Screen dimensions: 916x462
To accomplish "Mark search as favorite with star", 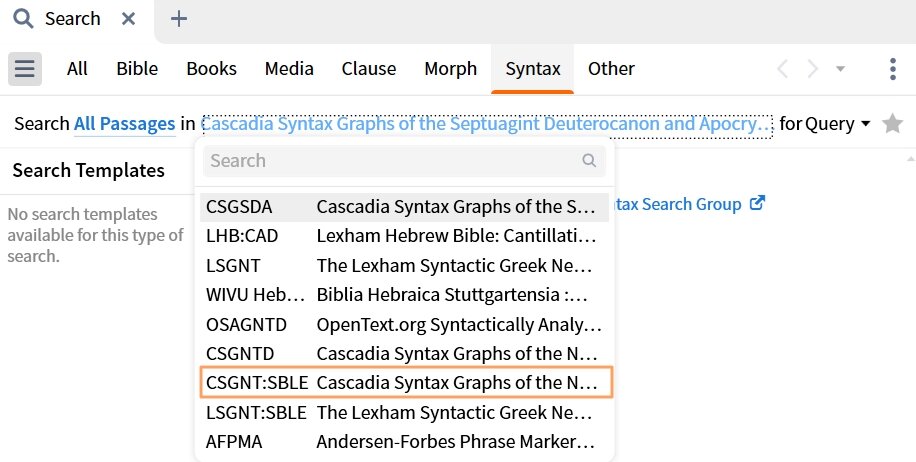I will click(x=892, y=123).
